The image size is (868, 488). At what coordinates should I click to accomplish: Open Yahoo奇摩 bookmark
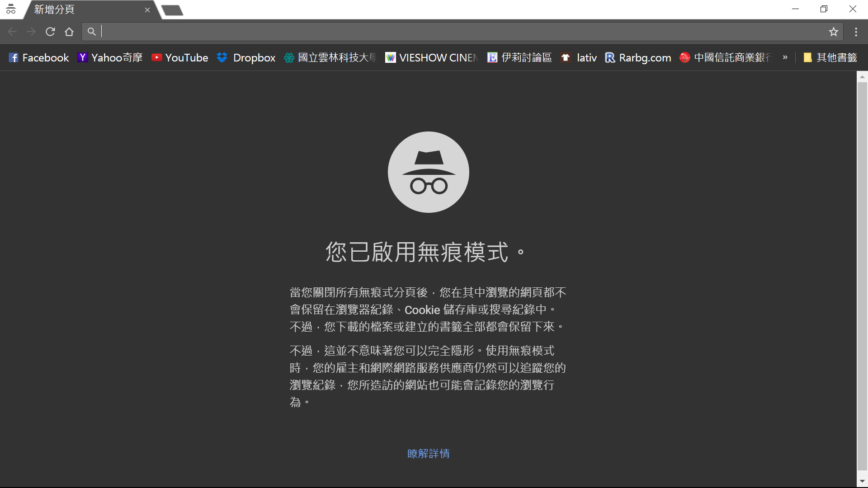pyautogui.click(x=110, y=58)
